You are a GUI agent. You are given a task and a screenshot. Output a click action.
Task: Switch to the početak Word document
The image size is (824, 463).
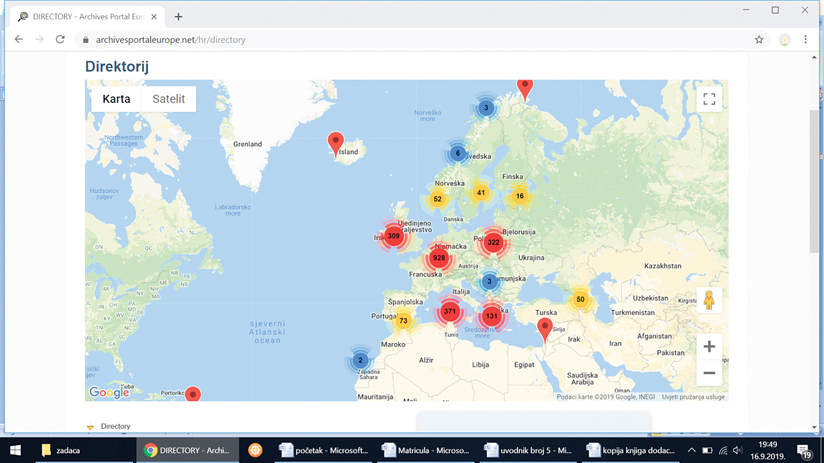324,450
